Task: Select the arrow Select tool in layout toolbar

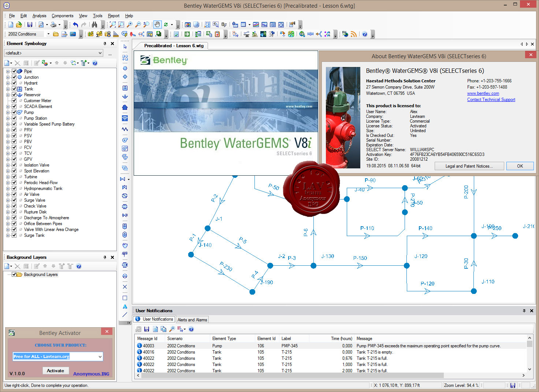Action: pyautogui.click(x=125, y=47)
